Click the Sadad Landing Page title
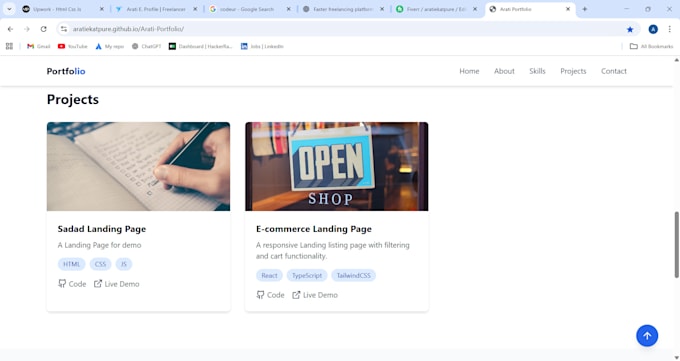Image resolution: width=680 pixels, height=361 pixels. coord(102,229)
